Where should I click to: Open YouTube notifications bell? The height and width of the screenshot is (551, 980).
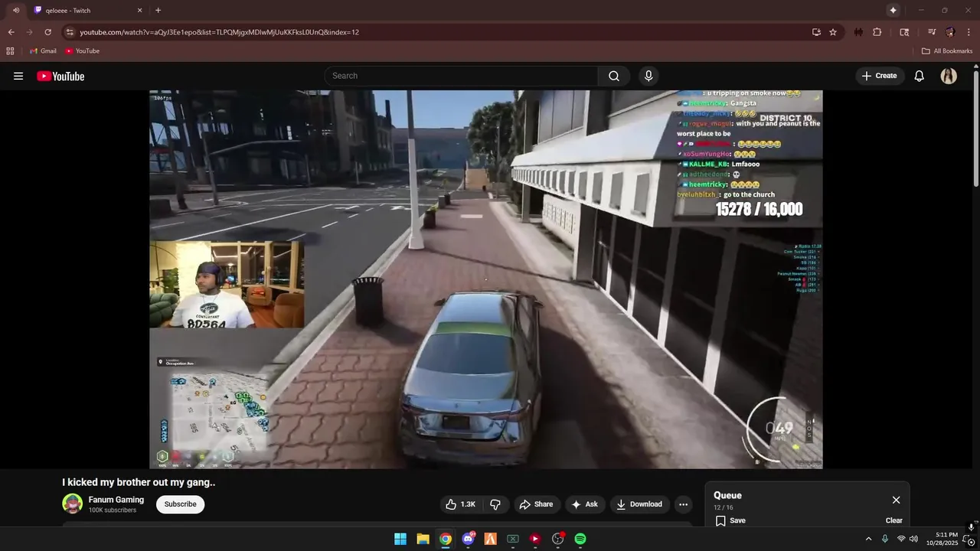[920, 76]
